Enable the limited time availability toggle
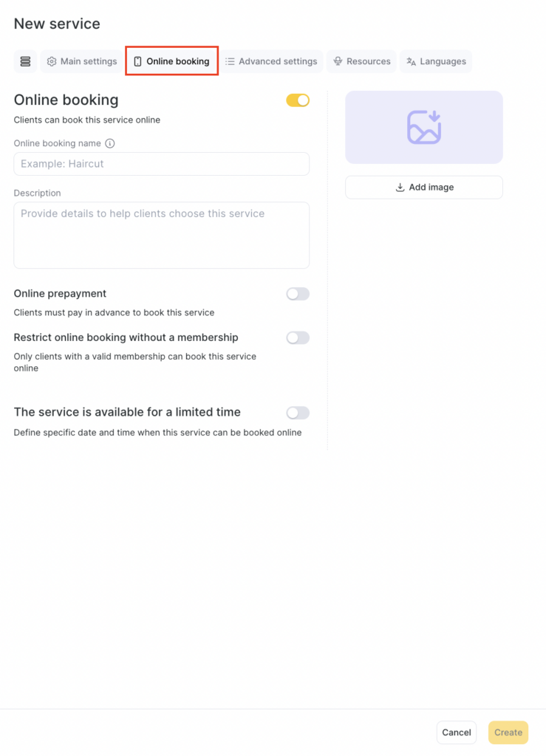 pos(298,413)
